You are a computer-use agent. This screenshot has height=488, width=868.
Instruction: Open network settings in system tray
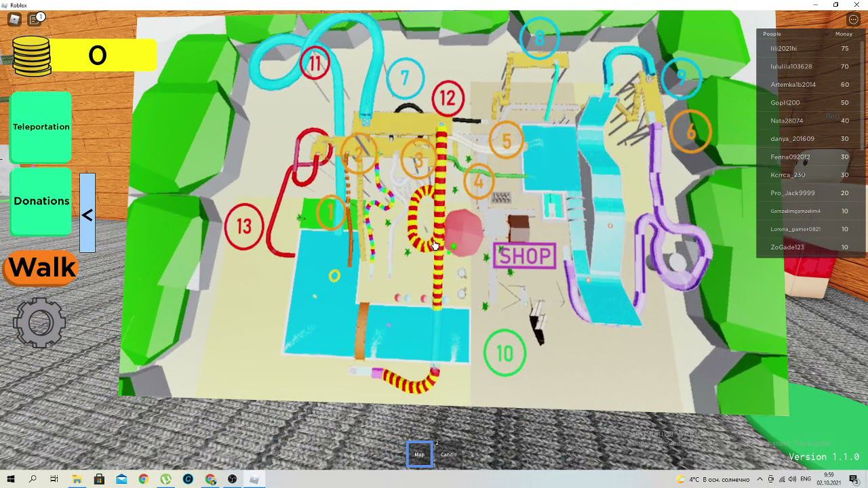coord(781,479)
